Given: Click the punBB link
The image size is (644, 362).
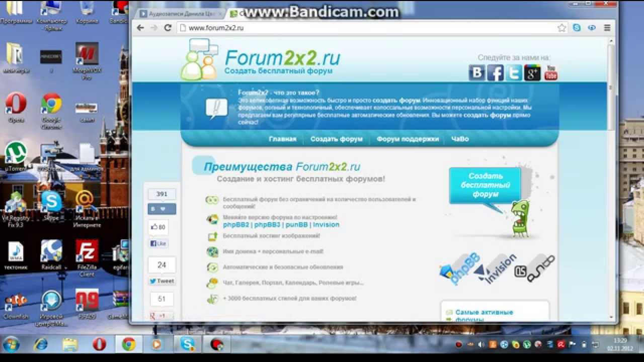Looking at the screenshot, I should point(296,225).
